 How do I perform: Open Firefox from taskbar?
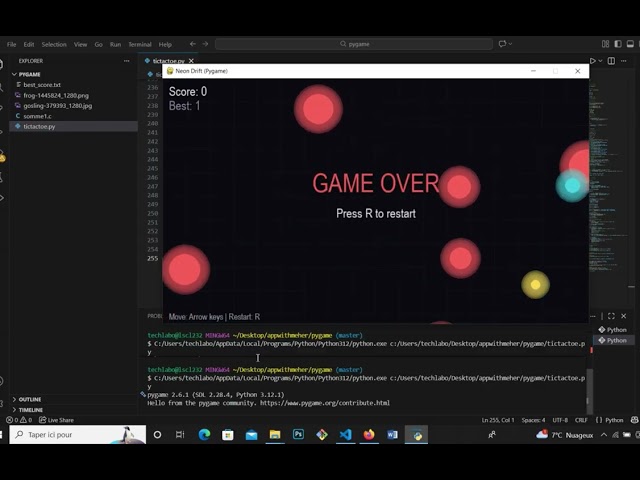369,435
